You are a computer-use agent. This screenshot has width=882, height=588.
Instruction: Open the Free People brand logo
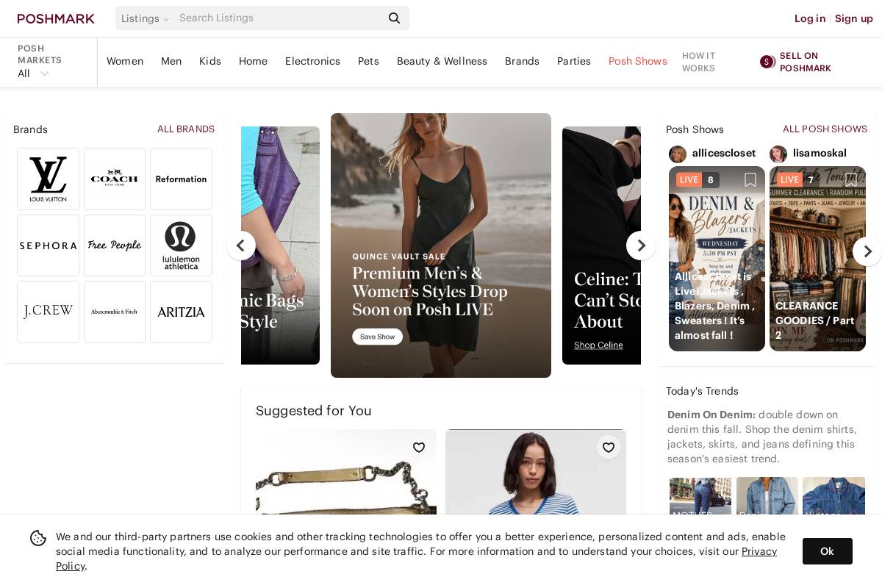click(115, 245)
